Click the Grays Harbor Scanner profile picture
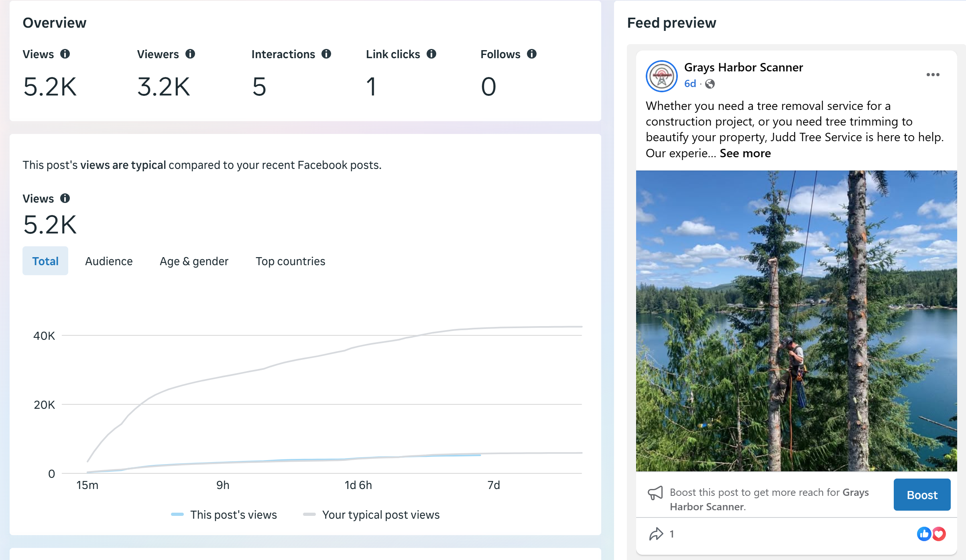Screen dimensions: 966x560 click(661, 76)
